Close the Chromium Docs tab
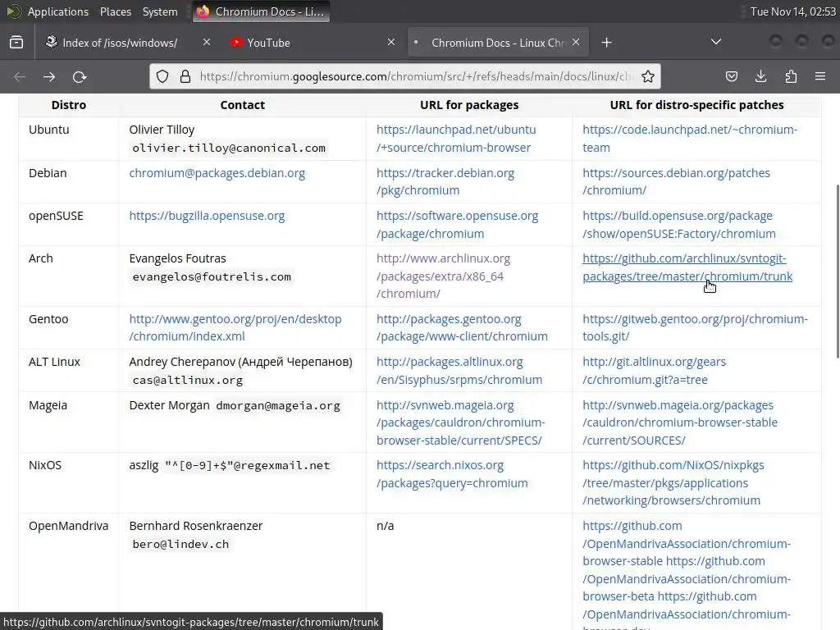This screenshot has height=630, width=840. pyautogui.click(x=576, y=42)
